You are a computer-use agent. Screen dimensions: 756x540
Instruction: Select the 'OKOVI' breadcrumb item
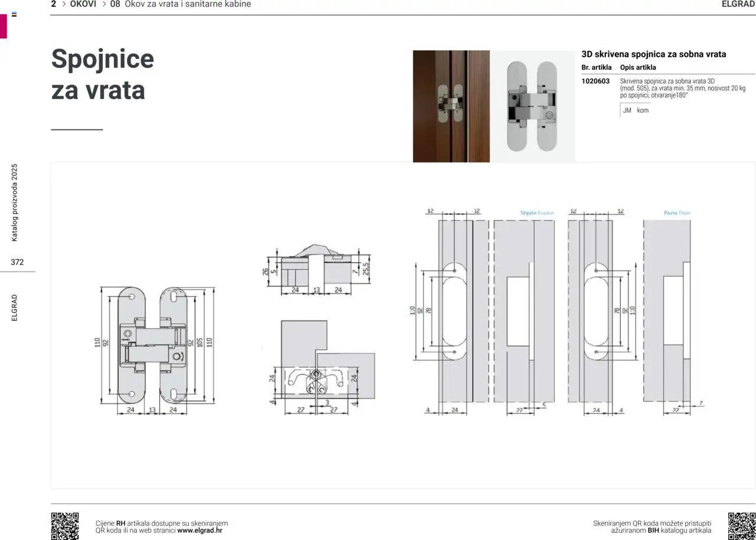tap(83, 4)
